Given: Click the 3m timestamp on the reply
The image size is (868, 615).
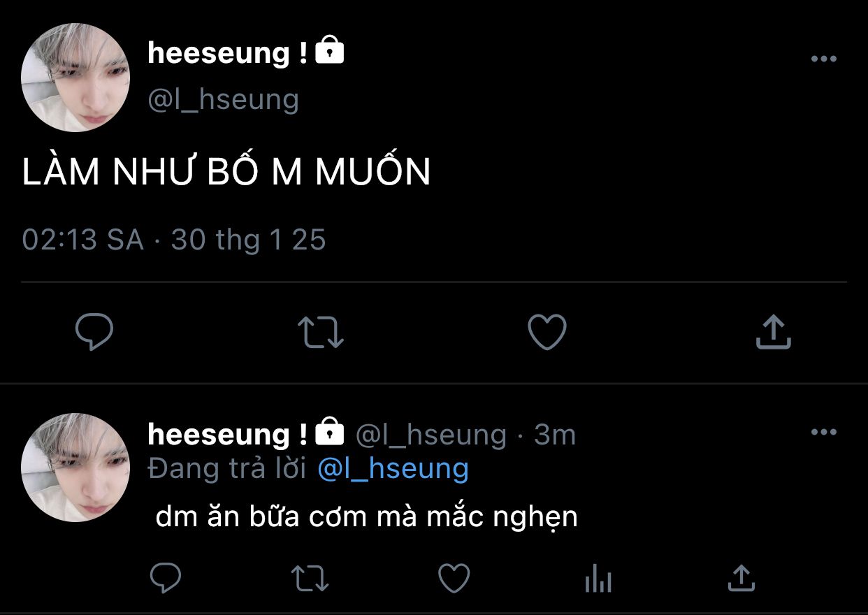Looking at the screenshot, I should tap(555, 435).
